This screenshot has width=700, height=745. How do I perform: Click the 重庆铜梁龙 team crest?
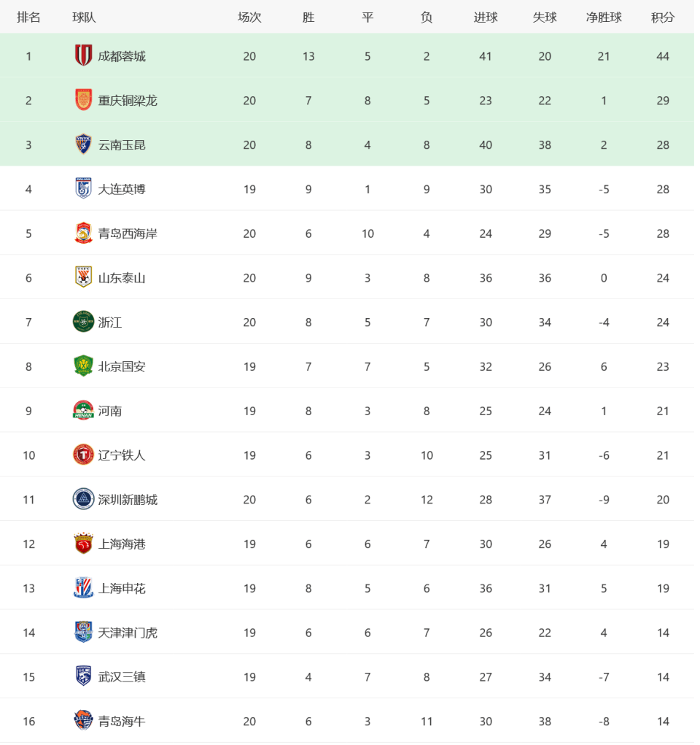83,100
